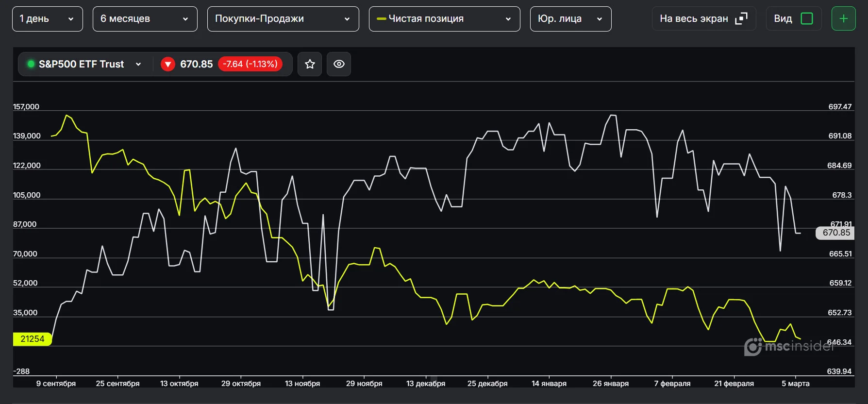Click the 35,000 left axis value
Screen dimensions: 868x404
25,313
